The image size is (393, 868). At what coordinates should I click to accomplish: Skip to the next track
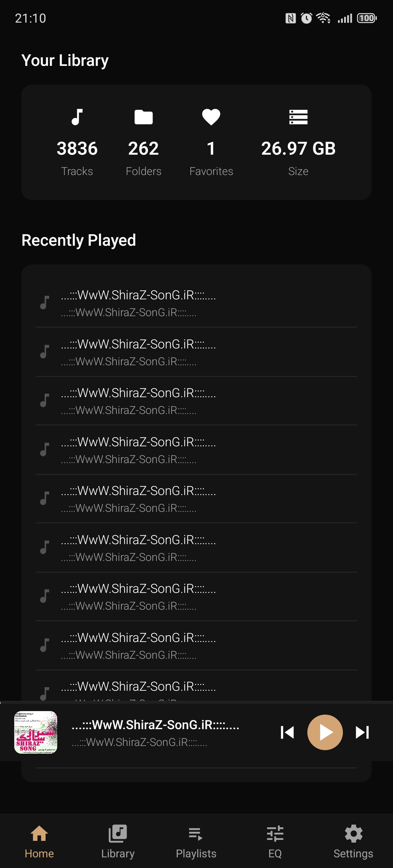(362, 732)
